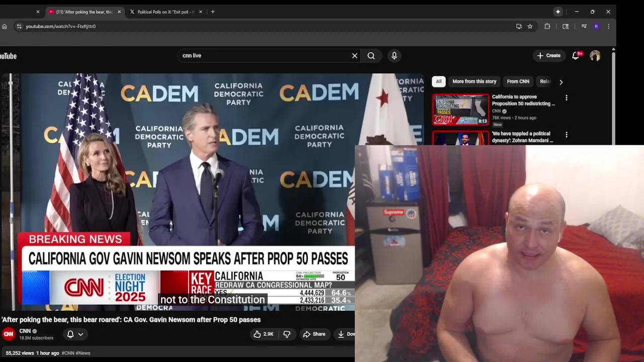Click the address bar URL
Screen dimensions: 644x362
point(61,26)
